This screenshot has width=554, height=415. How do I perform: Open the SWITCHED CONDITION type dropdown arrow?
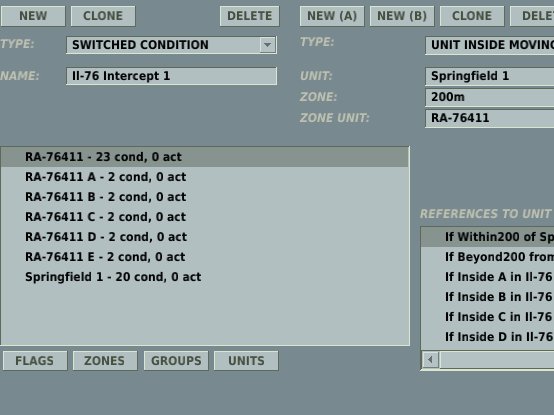(267, 45)
